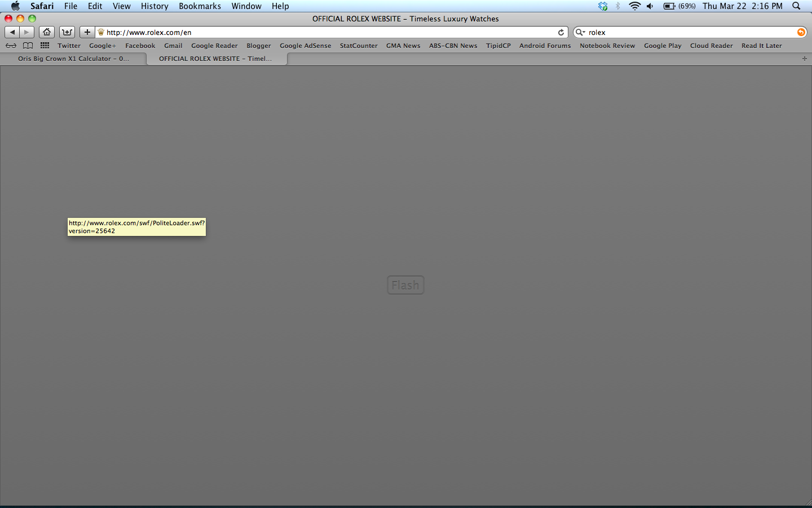
Task: Click the date and time in menu bar
Action: coord(743,6)
